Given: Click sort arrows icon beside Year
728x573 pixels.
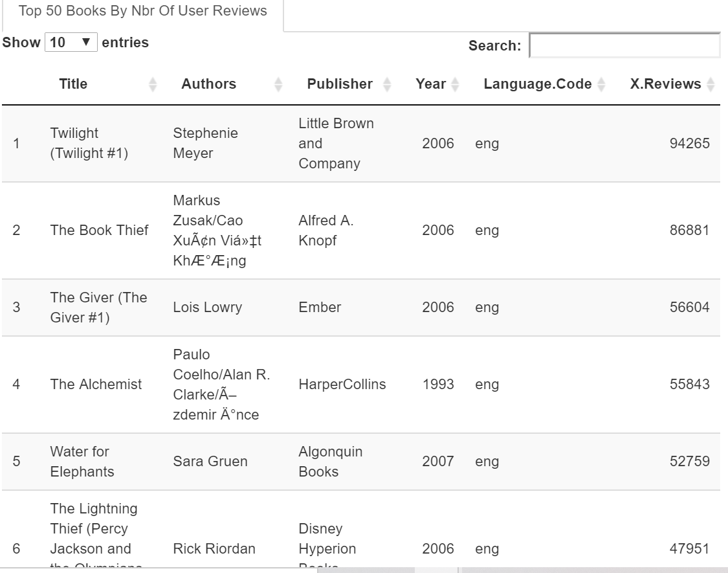Looking at the screenshot, I should point(454,84).
